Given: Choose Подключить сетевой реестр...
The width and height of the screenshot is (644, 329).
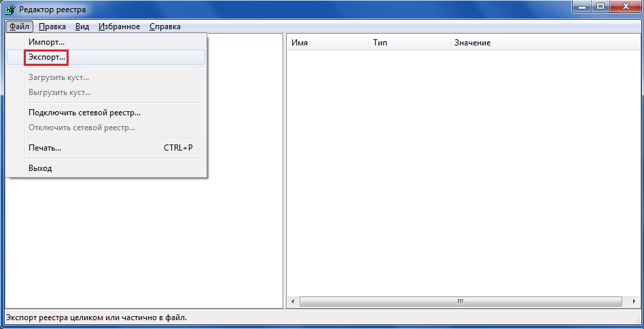Looking at the screenshot, I should (106, 113).
